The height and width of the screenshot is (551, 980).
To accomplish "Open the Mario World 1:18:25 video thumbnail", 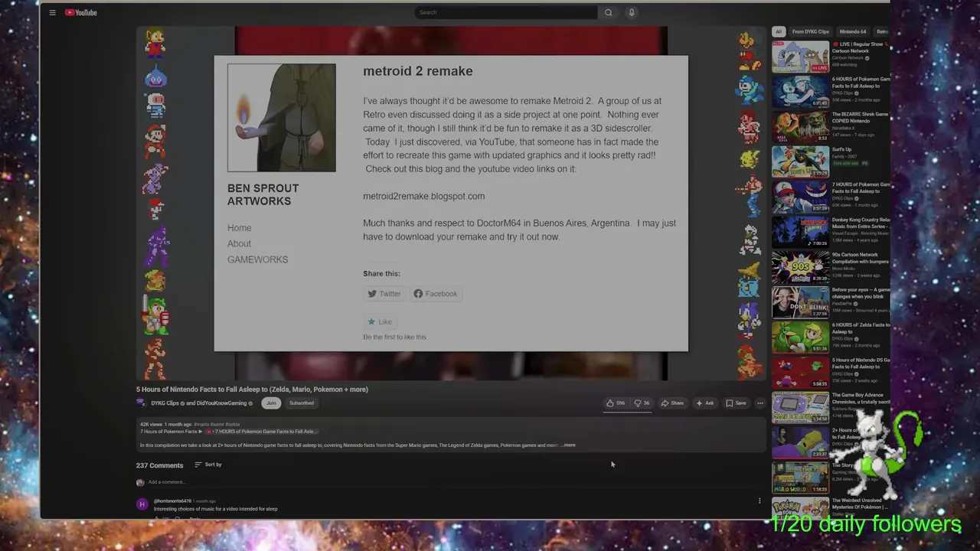I will (x=800, y=478).
